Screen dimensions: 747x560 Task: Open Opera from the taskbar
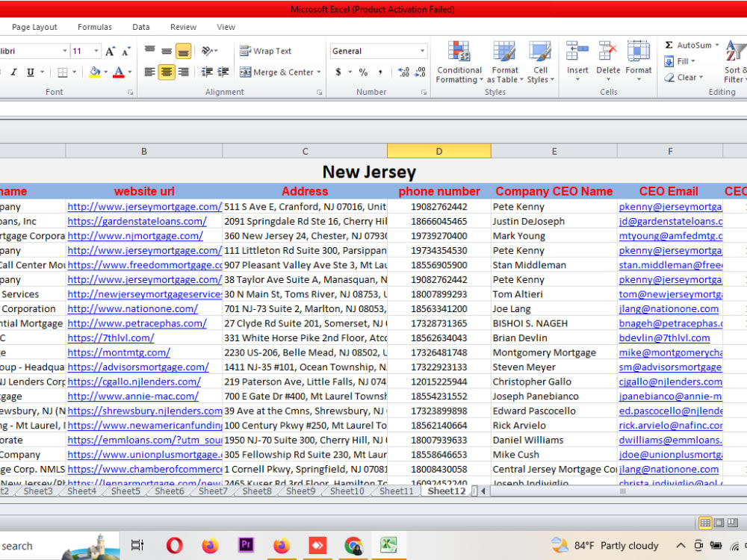click(174, 545)
